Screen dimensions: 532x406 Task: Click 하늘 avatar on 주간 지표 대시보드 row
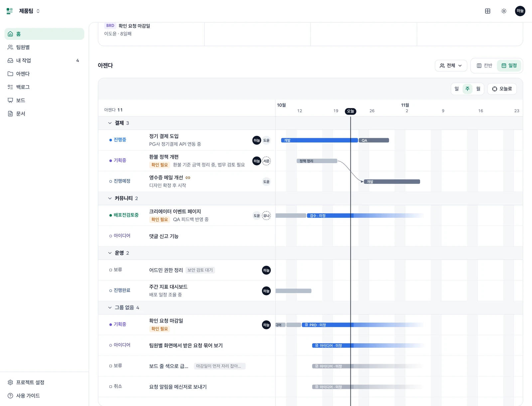(266, 291)
